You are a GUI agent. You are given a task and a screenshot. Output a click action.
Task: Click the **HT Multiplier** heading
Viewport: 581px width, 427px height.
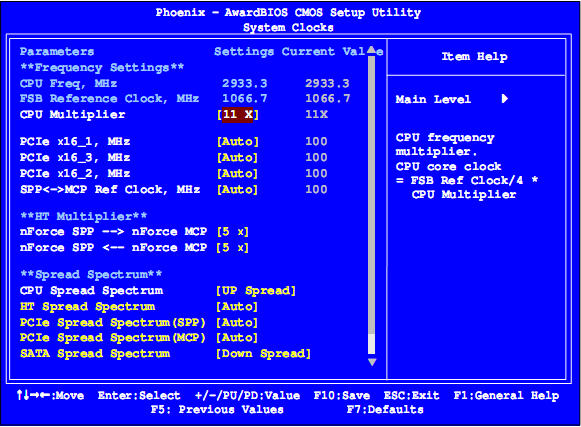click(83, 216)
